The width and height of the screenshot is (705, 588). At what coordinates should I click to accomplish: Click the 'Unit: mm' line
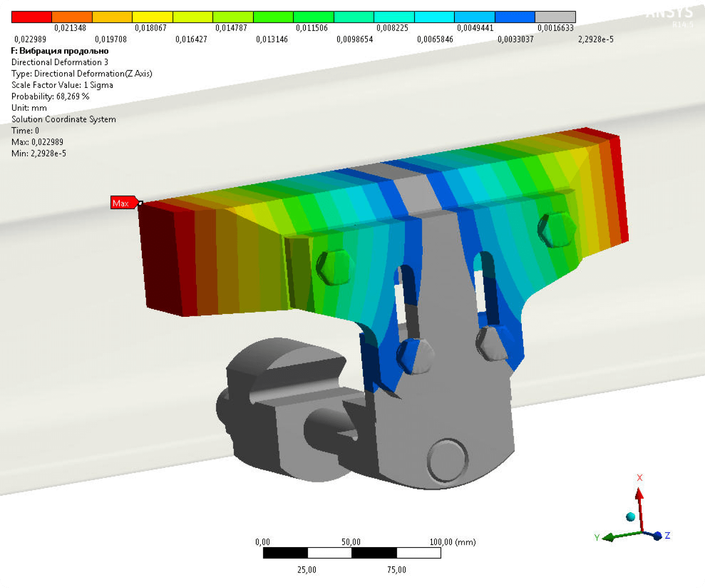[x=29, y=108]
